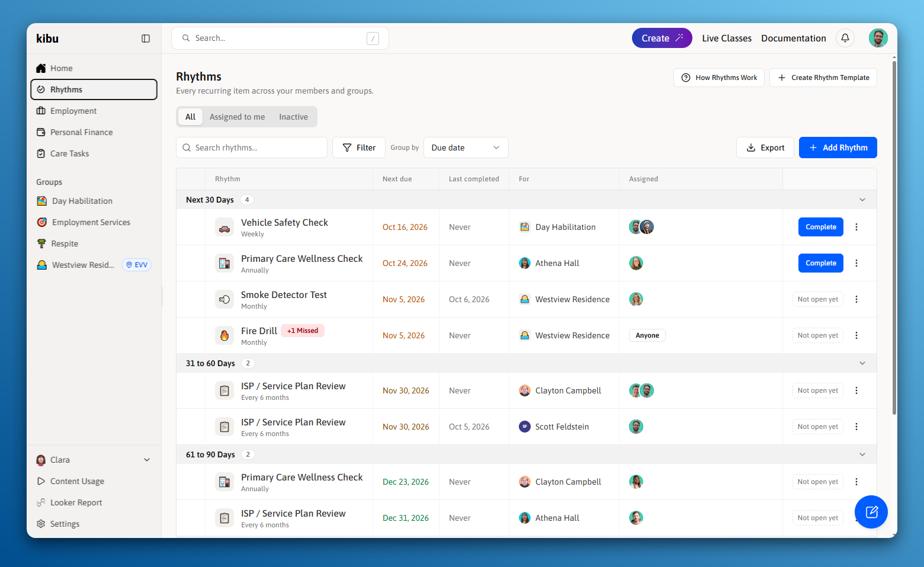Viewport: 924px width, 567px height.
Task: Expand the Clara account menu
Action: [x=94, y=460]
